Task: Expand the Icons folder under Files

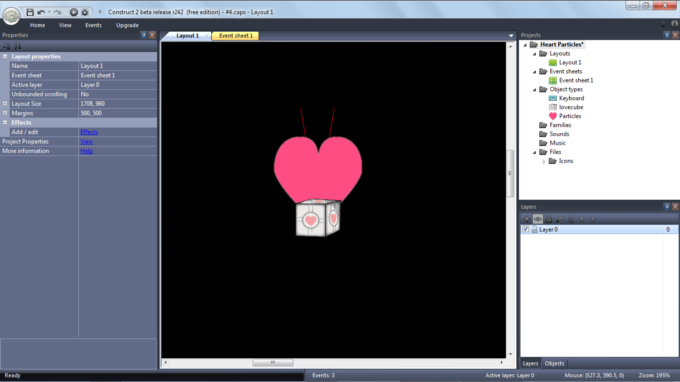Action: (544, 161)
